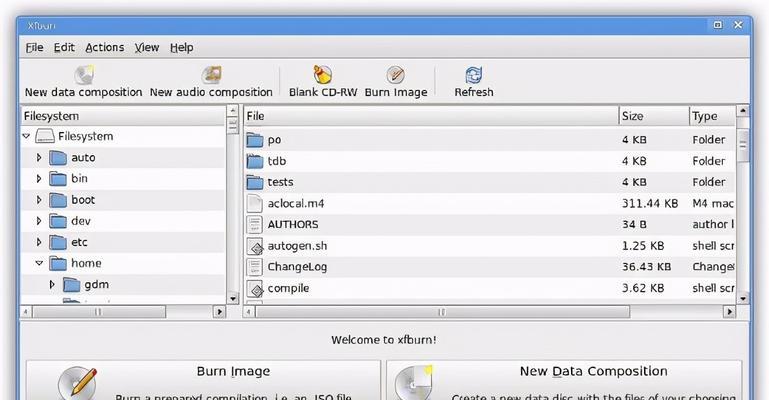Image resolution: width=769 pixels, height=400 pixels.
Task: Click the 36.43 KB size cell
Action: click(646, 267)
